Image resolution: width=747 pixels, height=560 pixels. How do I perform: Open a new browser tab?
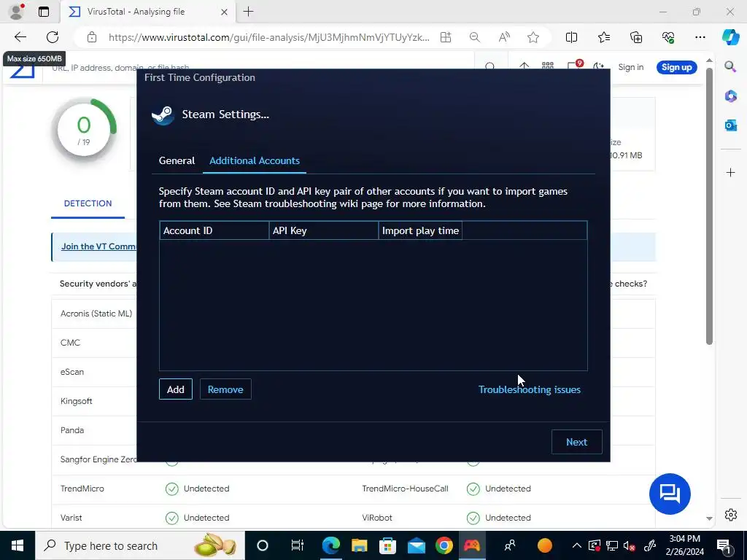point(248,12)
